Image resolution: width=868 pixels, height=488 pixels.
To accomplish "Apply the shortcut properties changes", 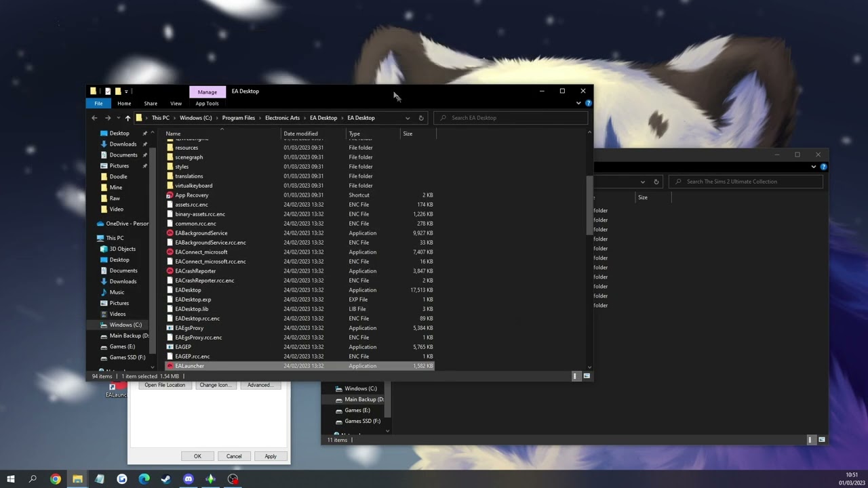I will point(271,456).
